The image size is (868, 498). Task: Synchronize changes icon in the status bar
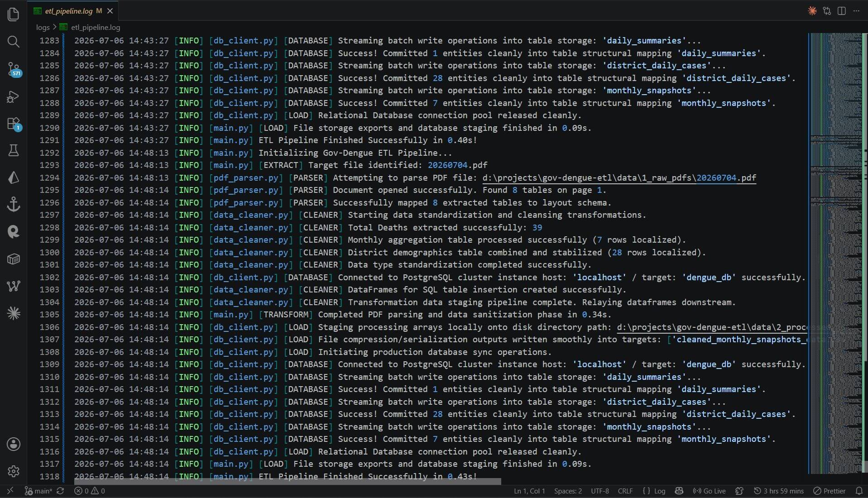pos(60,491)
